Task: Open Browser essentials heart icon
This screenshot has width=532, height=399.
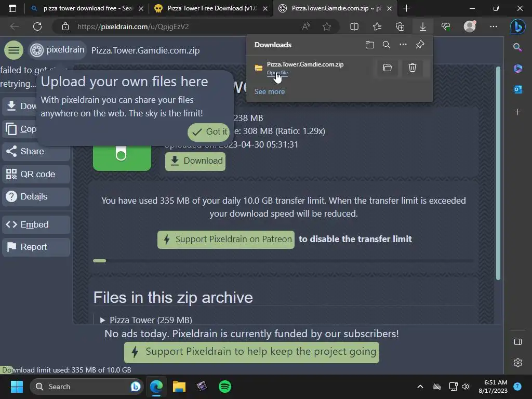Action: pos(446,26)
